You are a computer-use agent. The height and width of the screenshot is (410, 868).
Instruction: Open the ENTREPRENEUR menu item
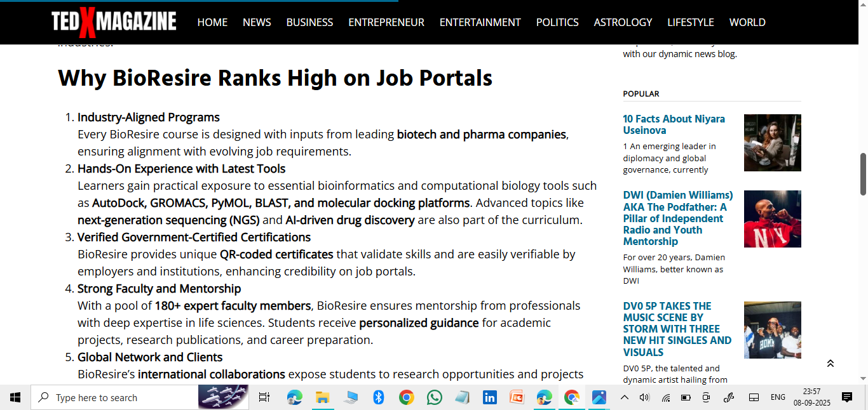point(386,22)
